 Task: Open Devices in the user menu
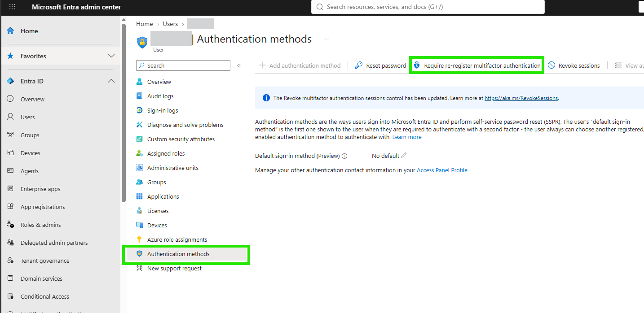[x=157, y=225]
